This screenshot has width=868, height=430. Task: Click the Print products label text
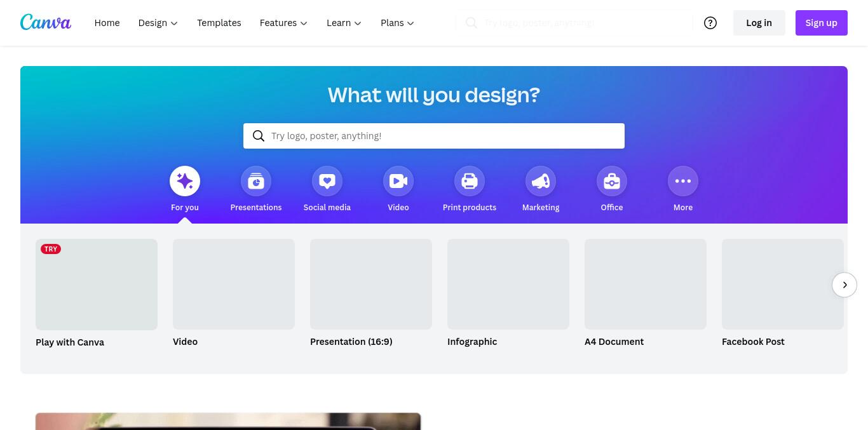pos(470,208)
